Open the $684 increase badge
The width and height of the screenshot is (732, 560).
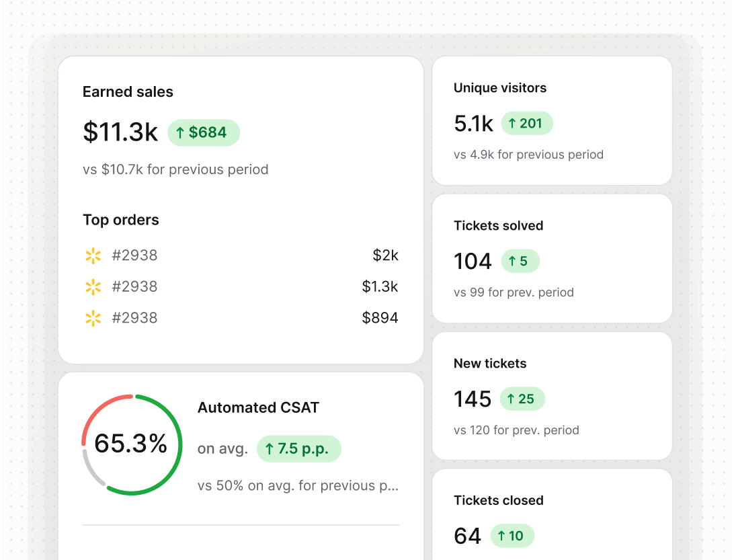204,132
